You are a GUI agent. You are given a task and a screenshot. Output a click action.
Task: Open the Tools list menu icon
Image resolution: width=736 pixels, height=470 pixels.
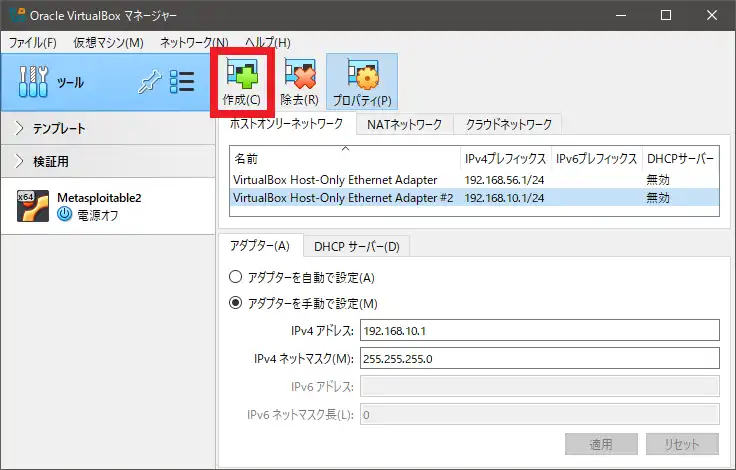[182, 82]
